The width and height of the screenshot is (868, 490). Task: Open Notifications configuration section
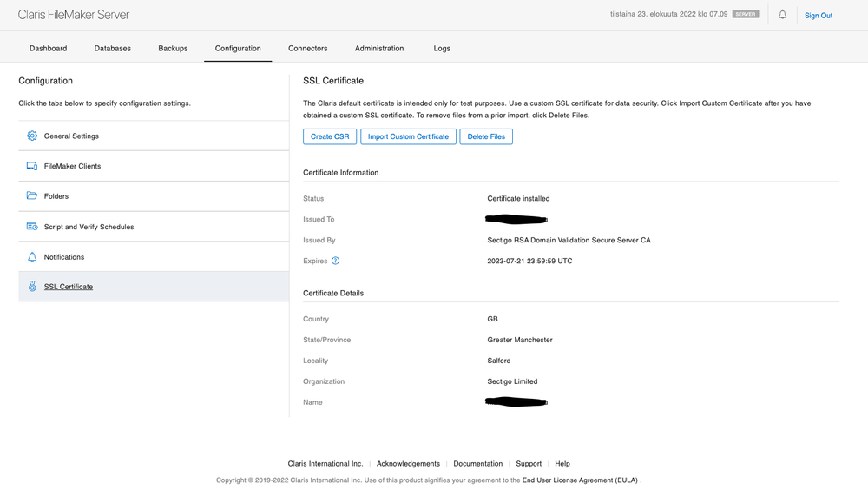point(154,256)
